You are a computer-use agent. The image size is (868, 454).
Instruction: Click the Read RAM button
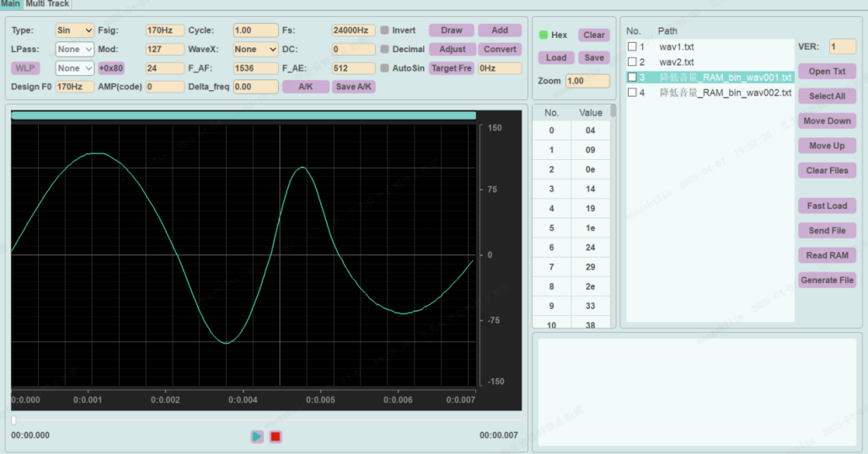tap(827, 255)
